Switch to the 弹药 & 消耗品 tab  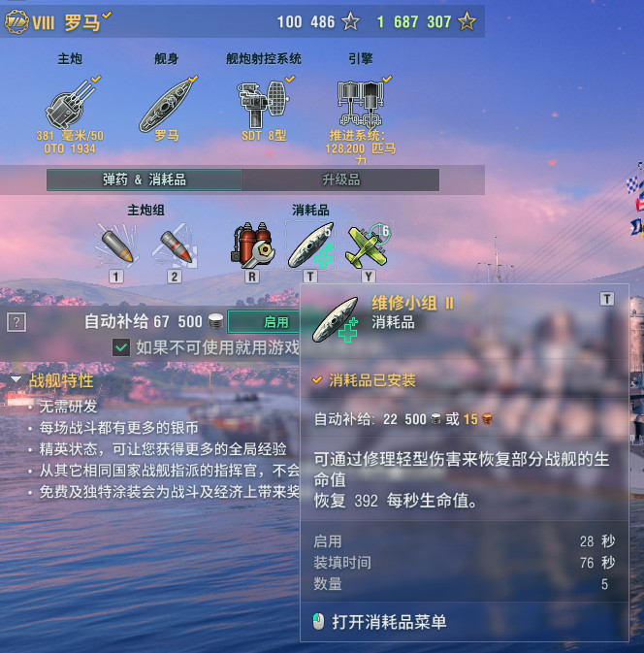tap(145, 180)
